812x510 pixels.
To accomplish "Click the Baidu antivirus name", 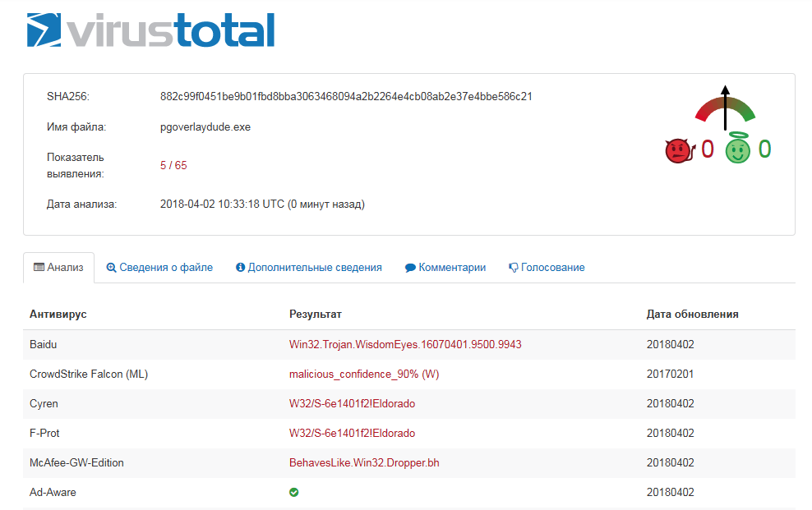I will [43, 344].
